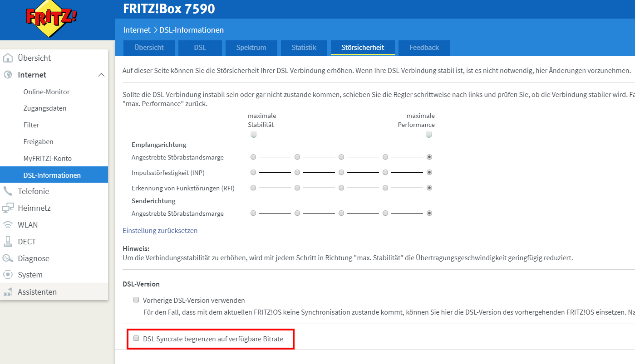The width and height of the screenshot is (635, 364).
Task: Set Impulsstörfestigkeit (INP) to maximum stability
Action: pyautogui.click(x=253, y=172)
